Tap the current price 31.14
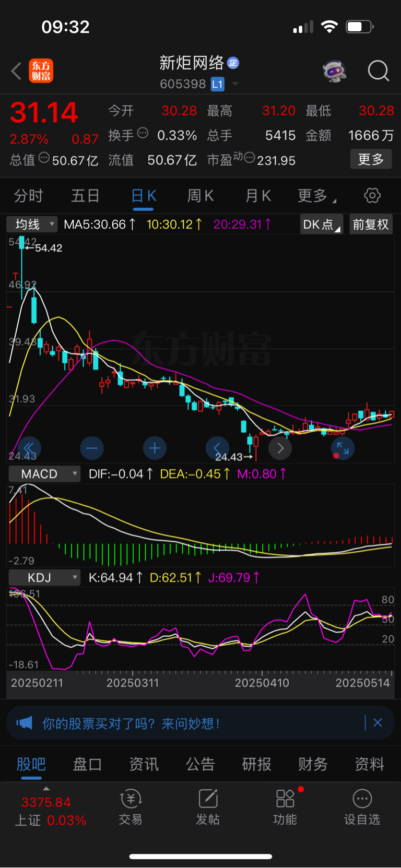The width and height of the screenshot is (401, 868). [44, 113]
